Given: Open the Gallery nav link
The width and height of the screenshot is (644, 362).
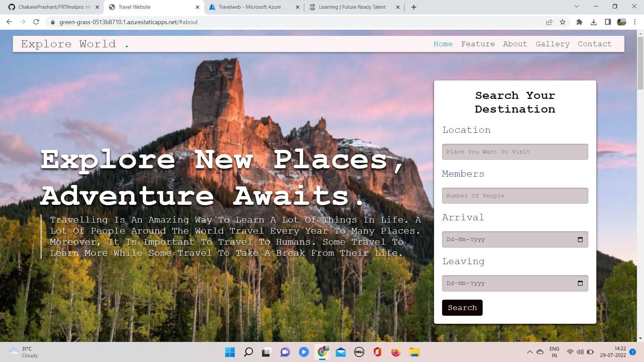Looking at the screenshot, I should (552, 44).
